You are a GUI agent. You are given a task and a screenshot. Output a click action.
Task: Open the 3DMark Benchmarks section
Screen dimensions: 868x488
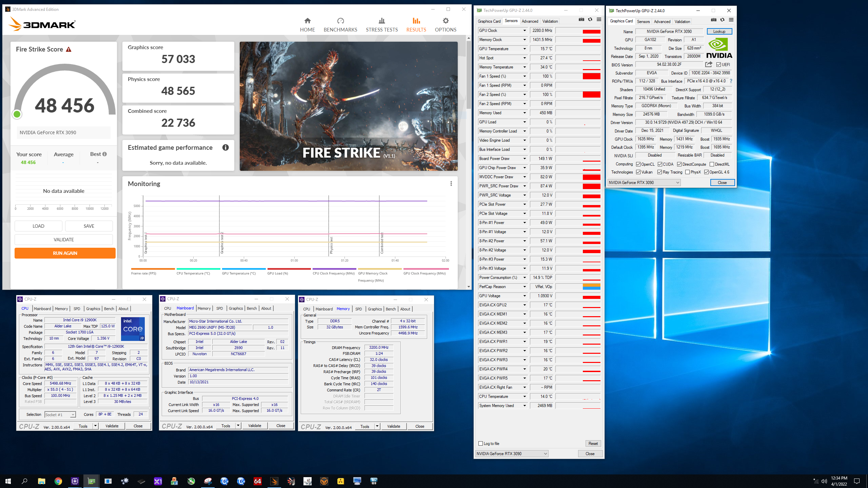click(340, 25)
